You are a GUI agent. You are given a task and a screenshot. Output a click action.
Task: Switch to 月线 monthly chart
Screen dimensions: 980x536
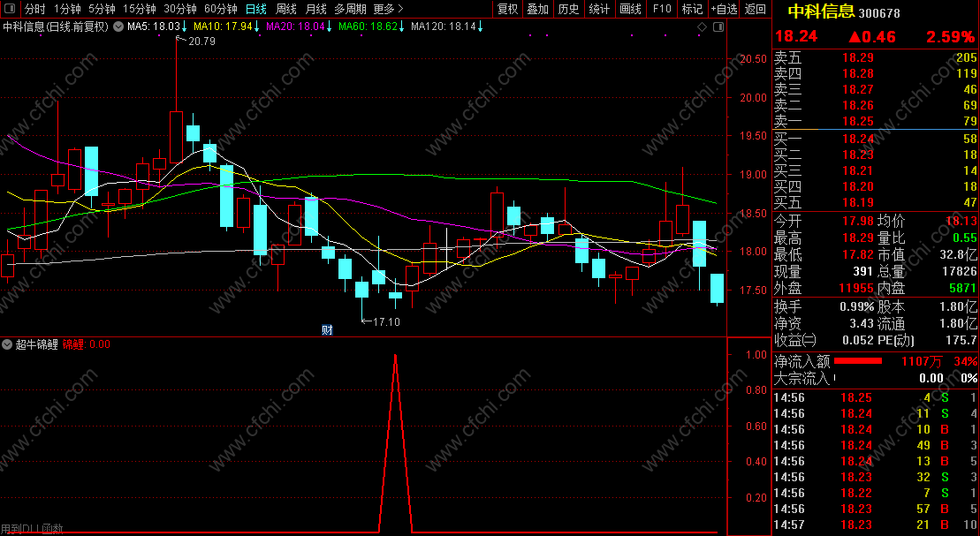tap(315, 9)
